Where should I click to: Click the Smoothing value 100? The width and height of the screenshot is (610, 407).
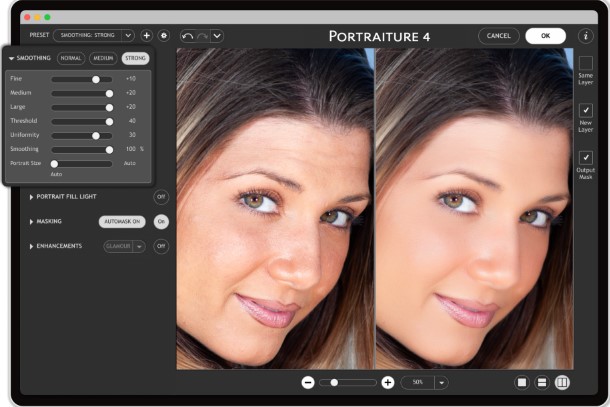click(x=131, y=149)
